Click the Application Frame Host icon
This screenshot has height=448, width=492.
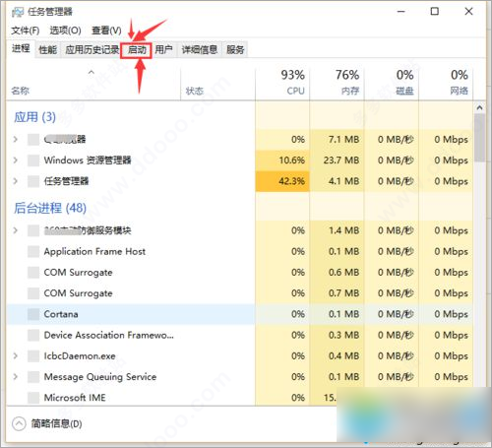tap(33, 251)
